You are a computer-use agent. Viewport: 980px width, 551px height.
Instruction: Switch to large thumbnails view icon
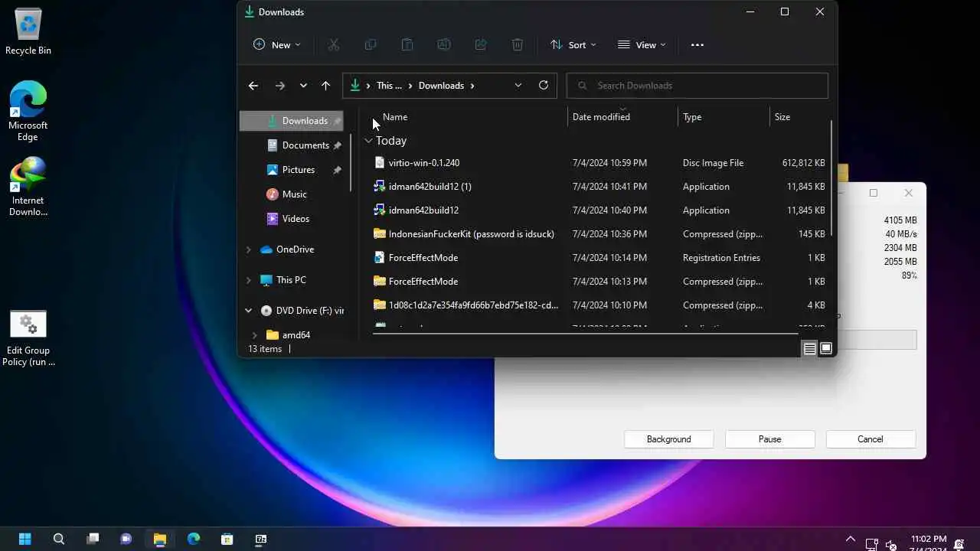[x=826, y=349]
